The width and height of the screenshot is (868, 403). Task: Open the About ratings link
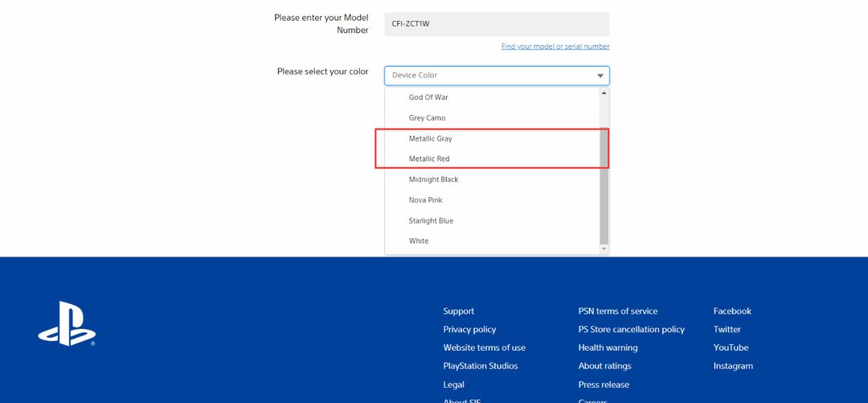click(x=604, y=366)
